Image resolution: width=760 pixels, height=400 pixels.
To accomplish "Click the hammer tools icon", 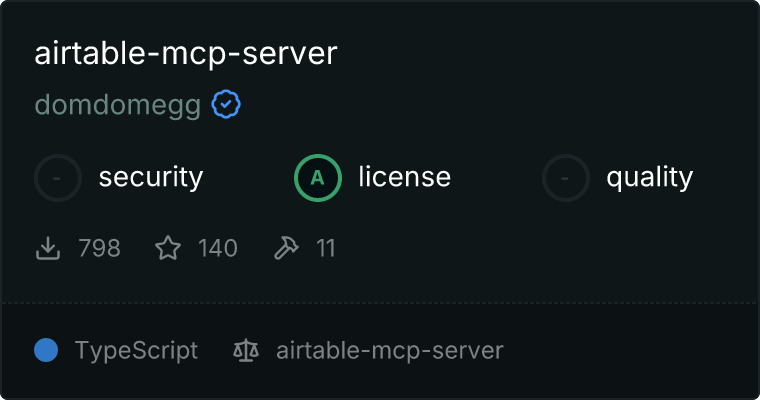I will pyautogui.click(x=286, y=248).
